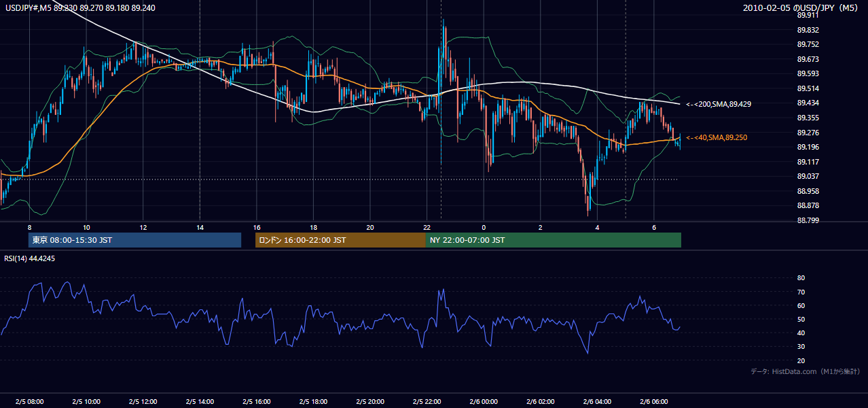Click price axis value 89.911
This screenshot has width=868, height=408.
point(808,15)
